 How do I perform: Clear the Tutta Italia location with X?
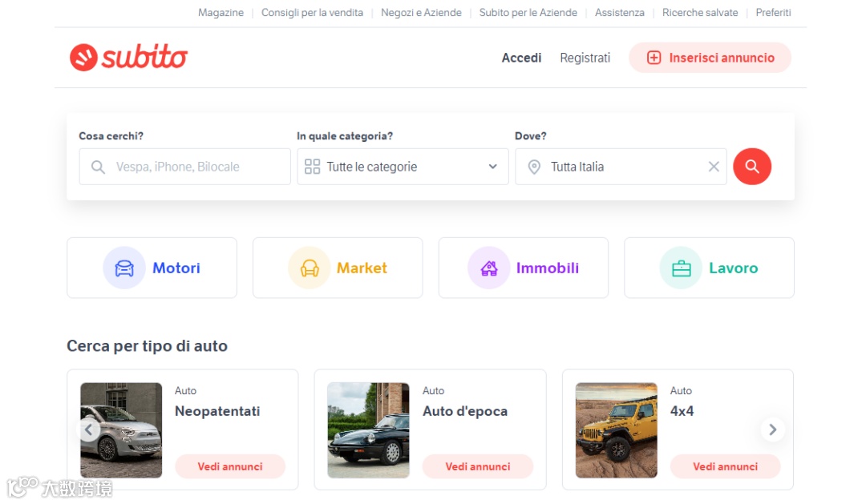tap(714, 166)
